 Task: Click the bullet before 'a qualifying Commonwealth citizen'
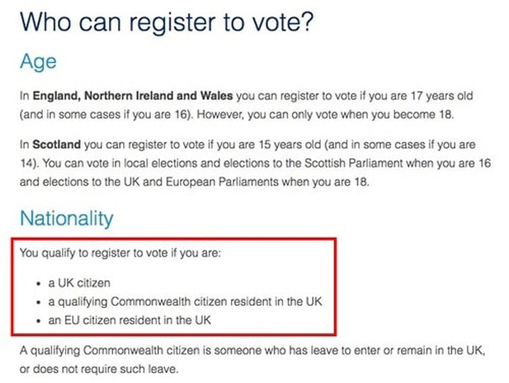(39, 303)
